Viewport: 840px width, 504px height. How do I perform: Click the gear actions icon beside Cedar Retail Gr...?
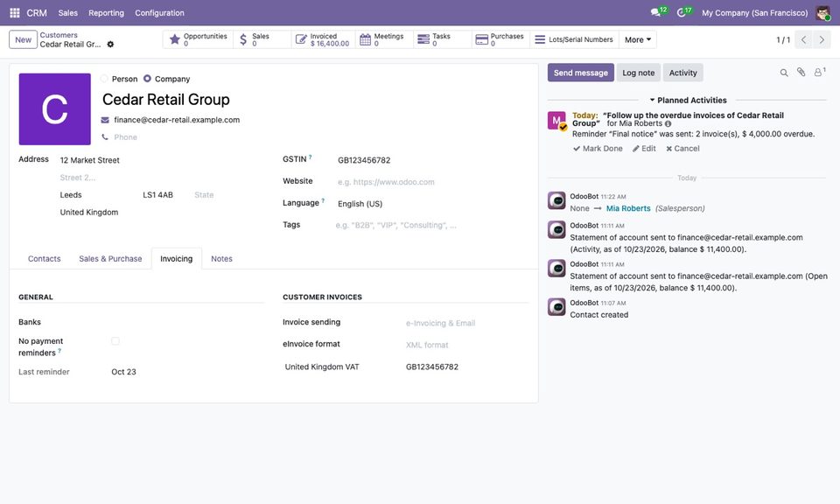click(110, 45)
